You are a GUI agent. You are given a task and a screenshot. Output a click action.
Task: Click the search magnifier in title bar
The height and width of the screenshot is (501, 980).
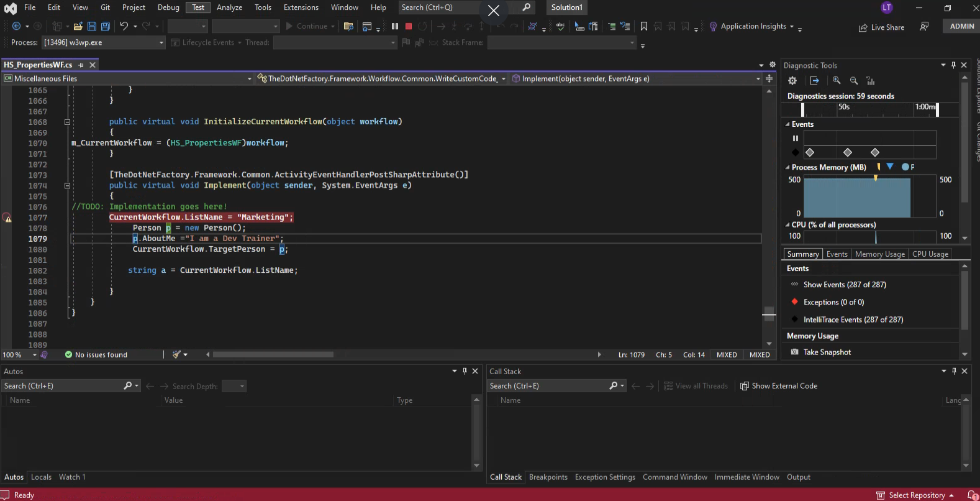[527, 7]
